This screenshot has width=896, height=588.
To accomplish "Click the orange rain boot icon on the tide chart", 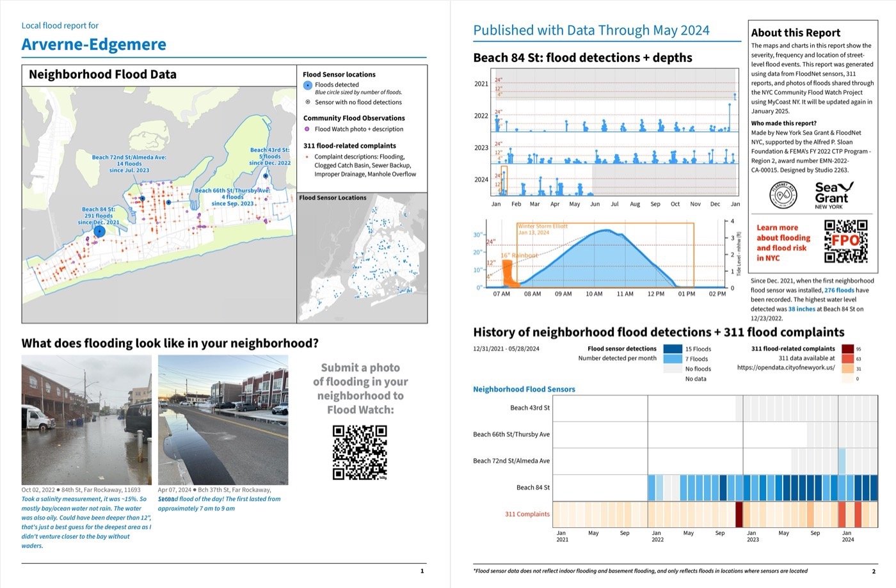I will [x=509, y=273].
